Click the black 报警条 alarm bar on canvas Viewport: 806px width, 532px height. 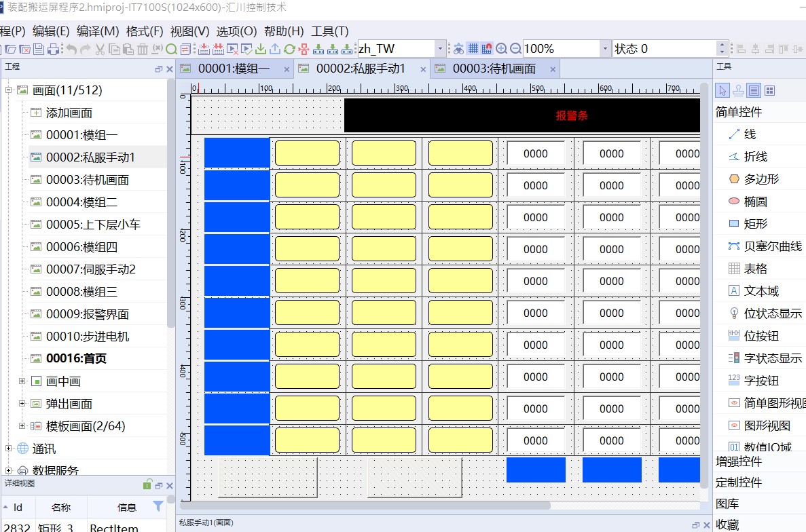click(x=521, y=115)
